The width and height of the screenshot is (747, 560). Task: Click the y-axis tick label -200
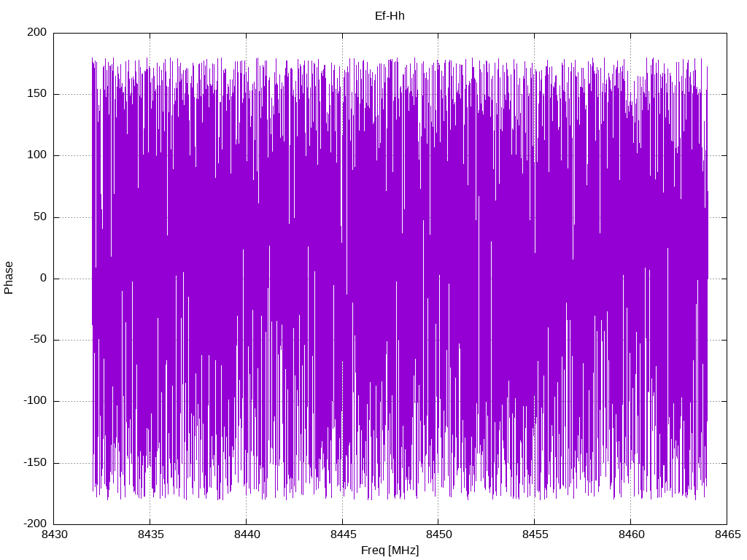(x=35, y=524)
